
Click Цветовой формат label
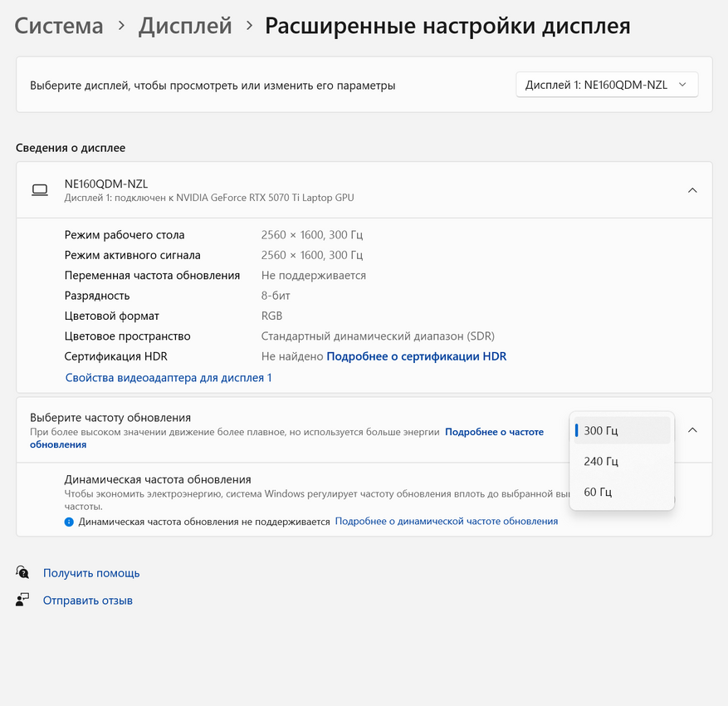point(111,316)
